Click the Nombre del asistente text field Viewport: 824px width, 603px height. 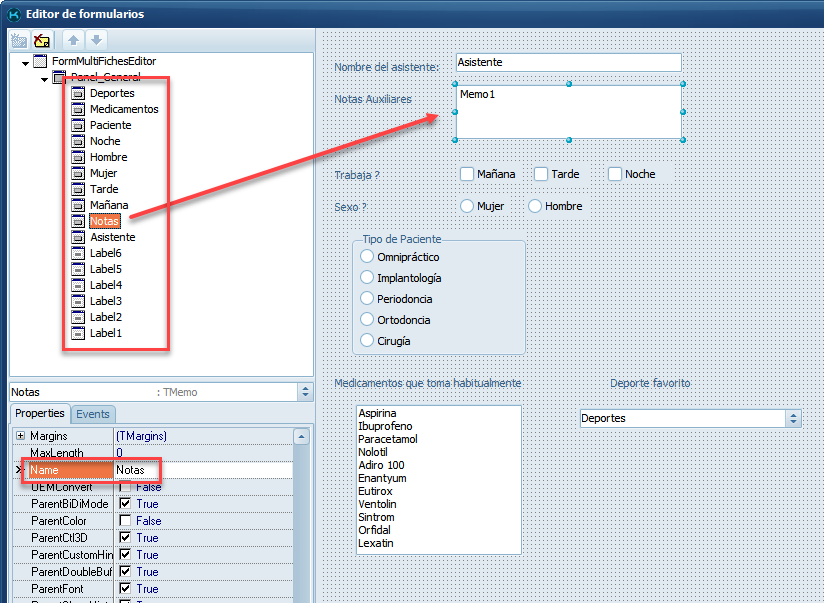pos(568,62)
